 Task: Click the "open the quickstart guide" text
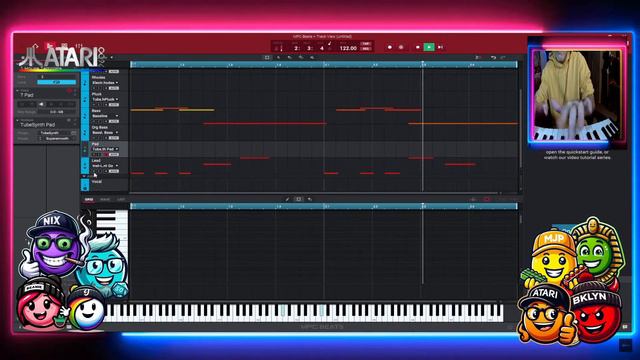(577, 152)
